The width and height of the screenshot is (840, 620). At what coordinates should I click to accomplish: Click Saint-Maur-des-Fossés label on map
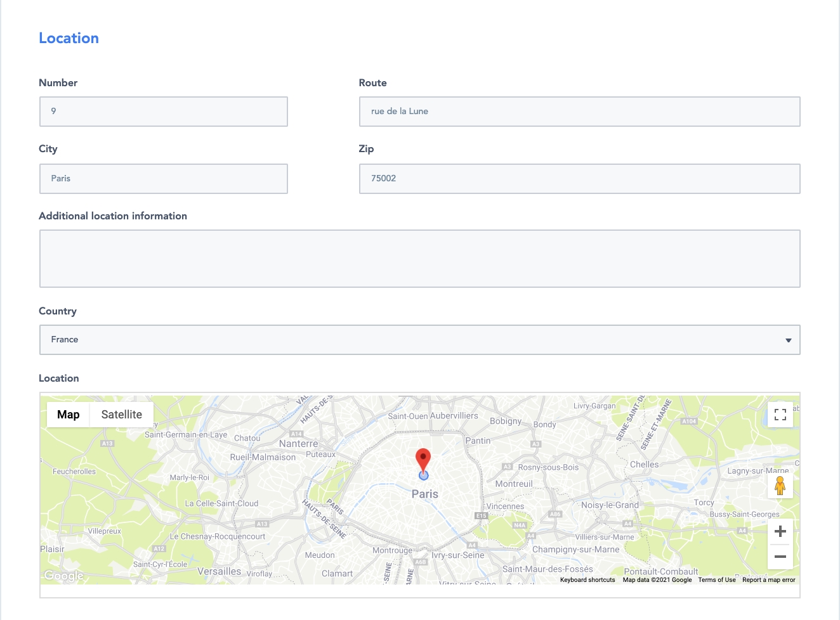548,569
